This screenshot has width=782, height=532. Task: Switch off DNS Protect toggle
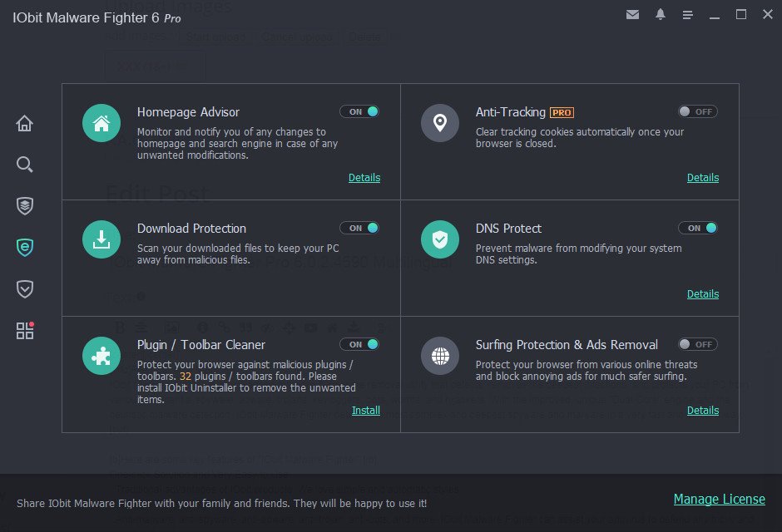(697, 228)
